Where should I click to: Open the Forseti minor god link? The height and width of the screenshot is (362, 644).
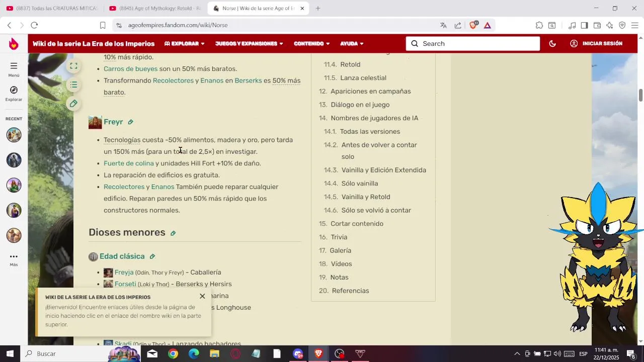(125, 284)
